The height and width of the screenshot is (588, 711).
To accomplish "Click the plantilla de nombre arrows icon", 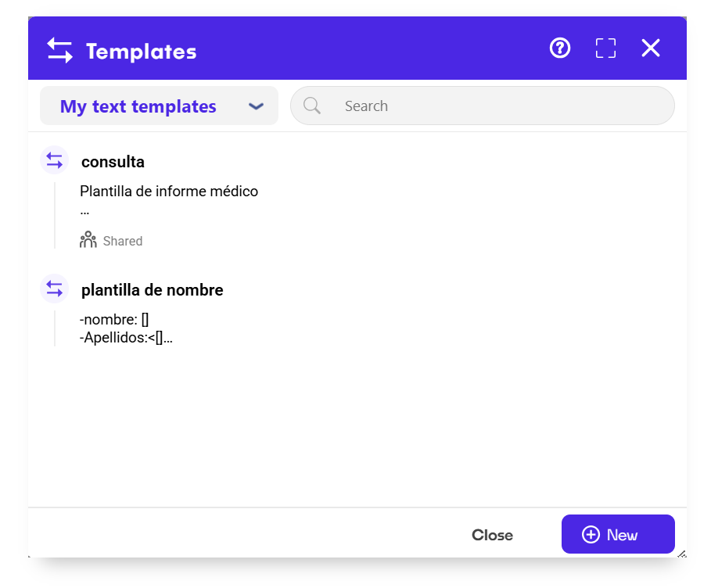I will point(55,289).
